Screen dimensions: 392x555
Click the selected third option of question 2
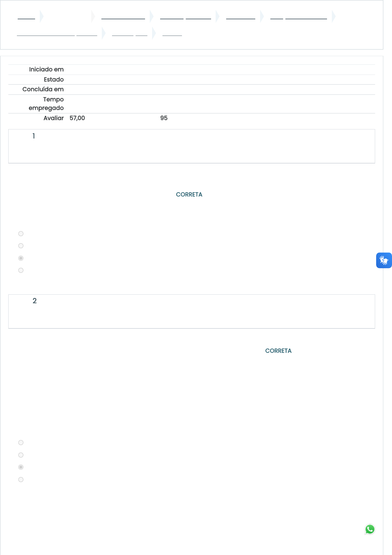click(21, 467)
